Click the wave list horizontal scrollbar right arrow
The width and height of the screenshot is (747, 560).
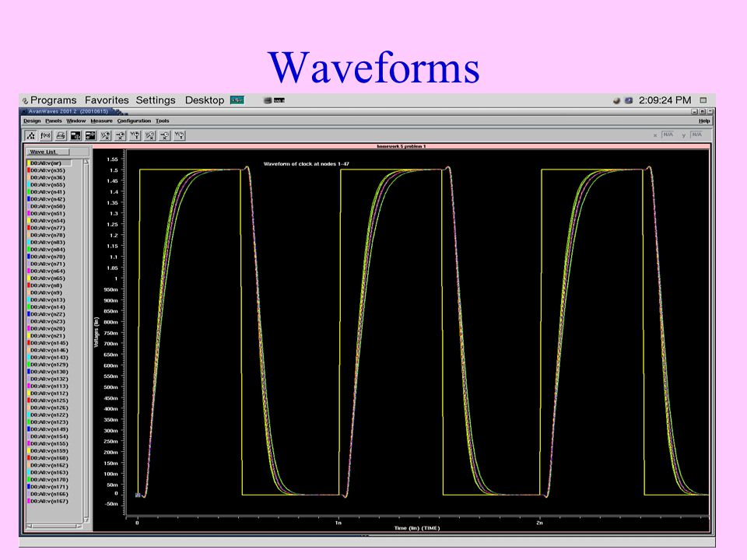pyautogui.click(x=79, y=527)
